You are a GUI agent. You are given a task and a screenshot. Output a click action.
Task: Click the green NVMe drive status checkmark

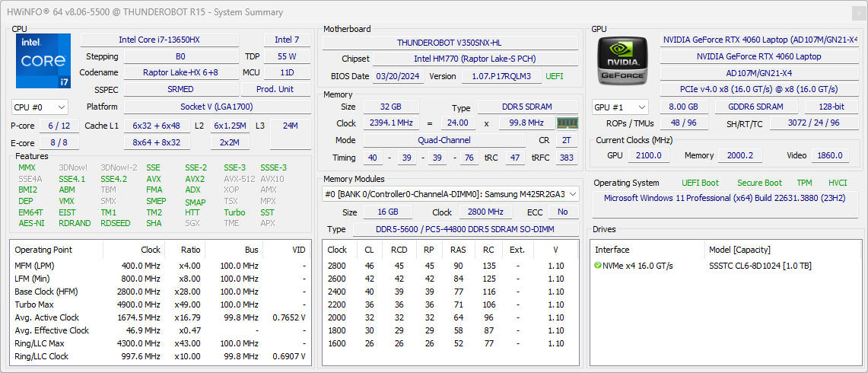click(598, 266)
